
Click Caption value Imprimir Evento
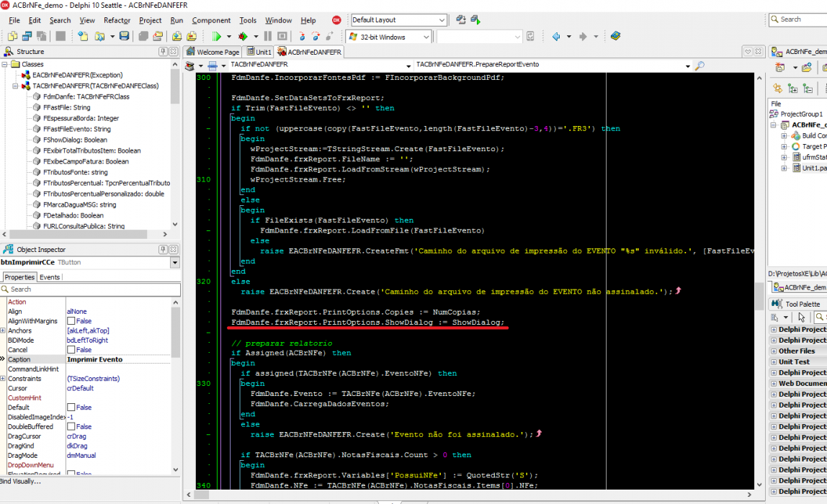[x=95, y=359]
